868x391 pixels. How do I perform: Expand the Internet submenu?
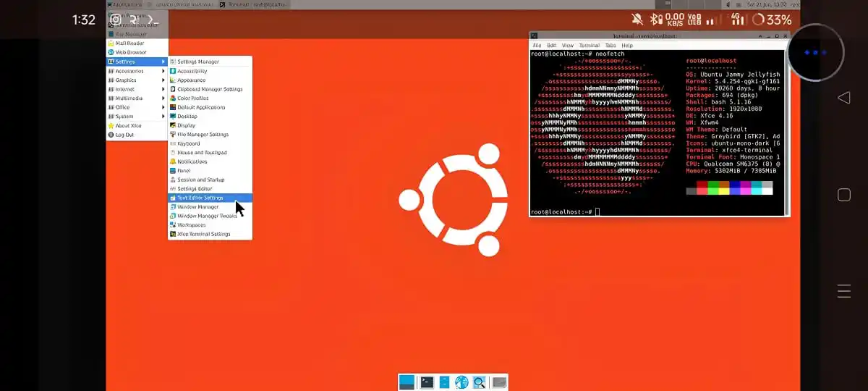pyautogui.click(x=137, y=89)
